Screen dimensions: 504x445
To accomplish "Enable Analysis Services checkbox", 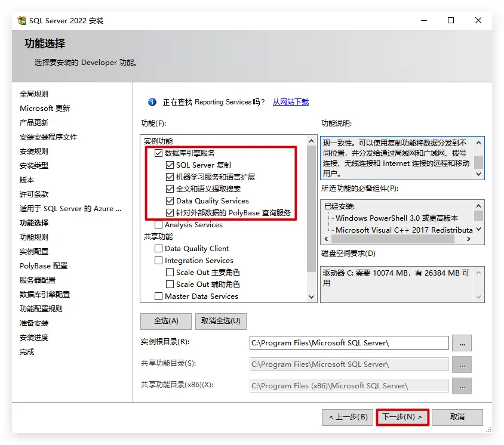I will click(x=158, y=224).
